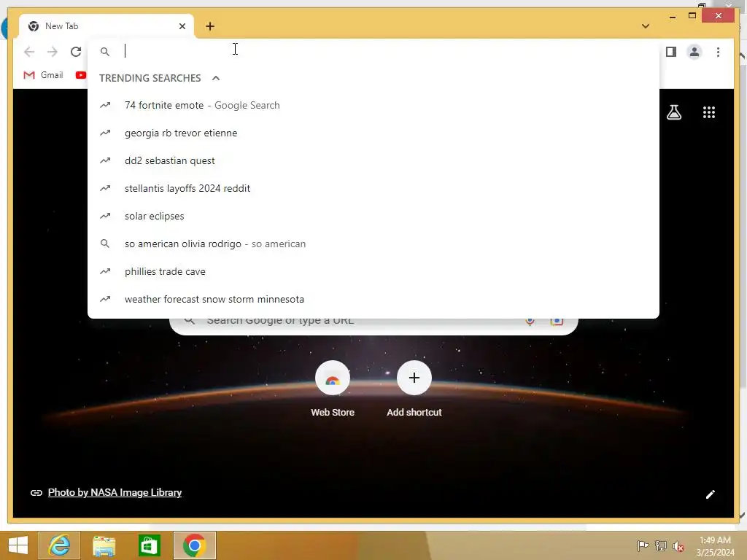Close the New Tab tab
The image size is (747, 560).
point(182,26)
